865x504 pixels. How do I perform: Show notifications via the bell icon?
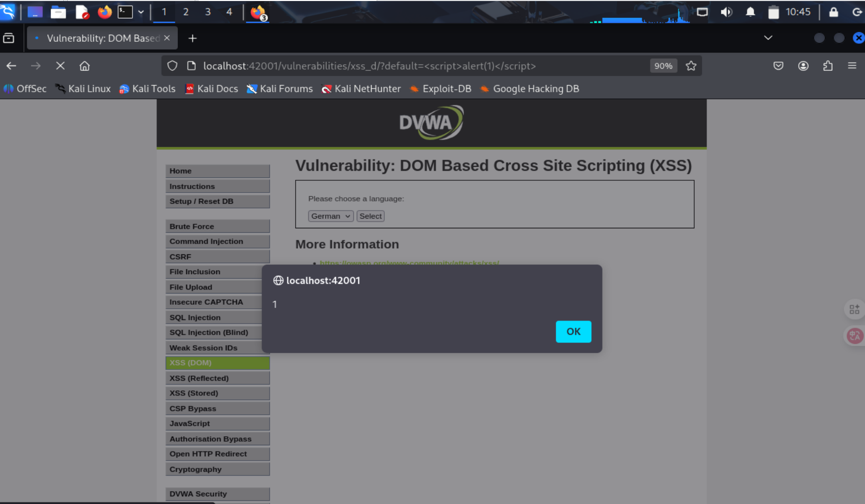click(750, 12)
